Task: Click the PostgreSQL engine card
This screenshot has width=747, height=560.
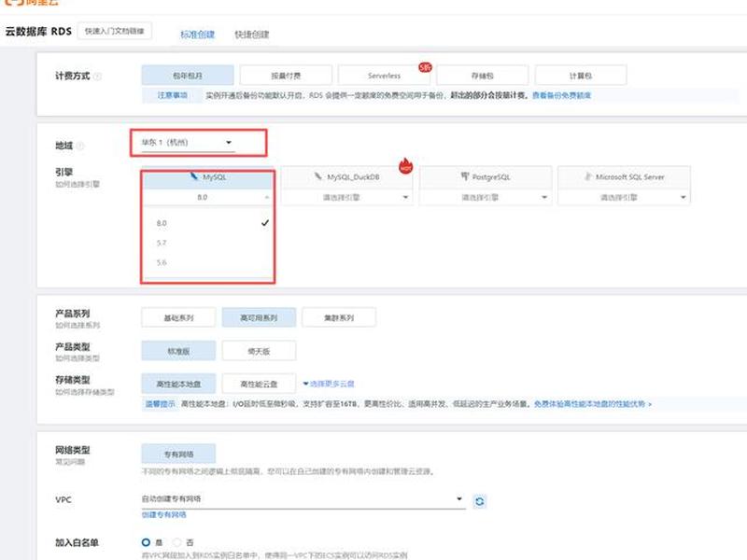Action: click(x=486, y=176)
